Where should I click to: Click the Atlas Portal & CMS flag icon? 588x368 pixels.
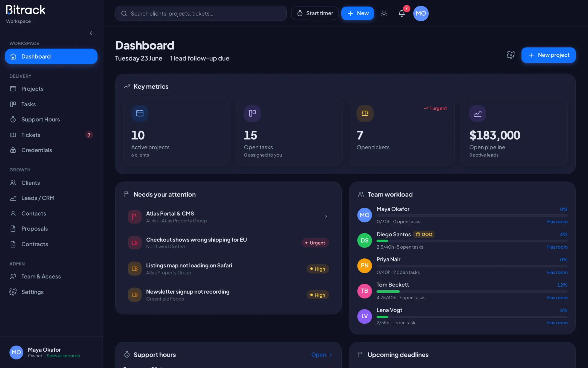click(x=134, y=217)
